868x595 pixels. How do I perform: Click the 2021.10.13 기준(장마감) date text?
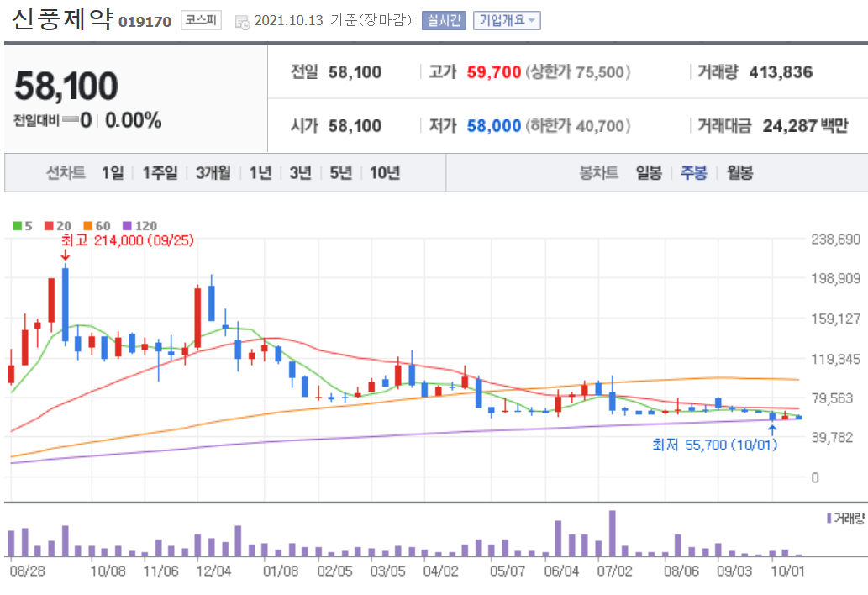(x=333, y=20)
